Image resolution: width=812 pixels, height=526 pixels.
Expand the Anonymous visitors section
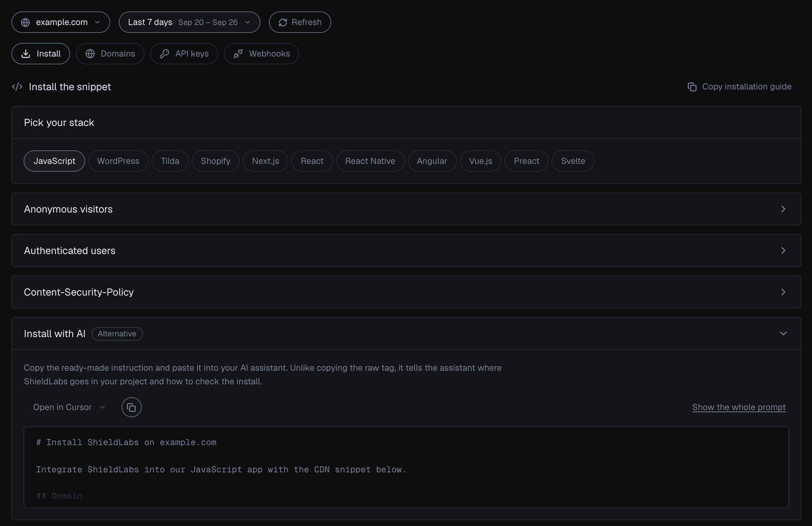tap(406, 209)
